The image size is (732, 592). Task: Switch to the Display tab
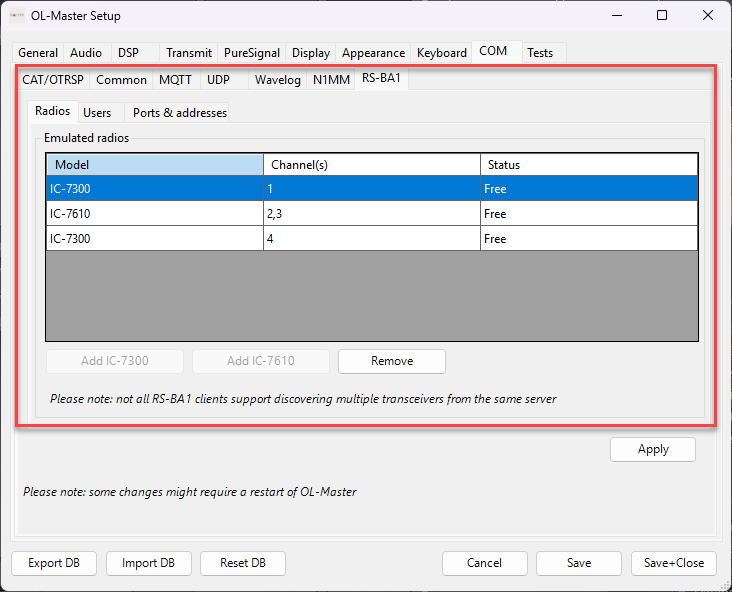click(311, 53)
